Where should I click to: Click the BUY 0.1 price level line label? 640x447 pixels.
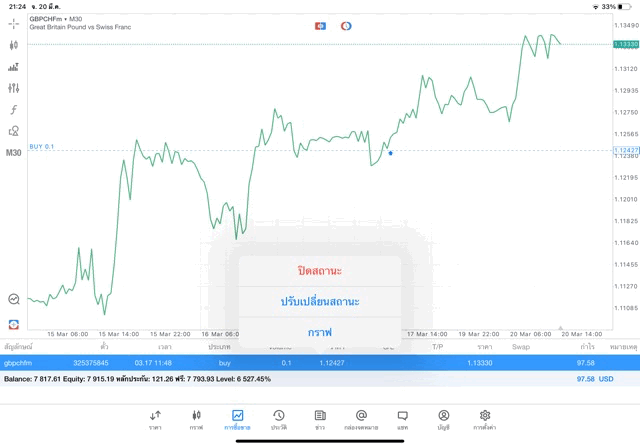pos(42,147)
